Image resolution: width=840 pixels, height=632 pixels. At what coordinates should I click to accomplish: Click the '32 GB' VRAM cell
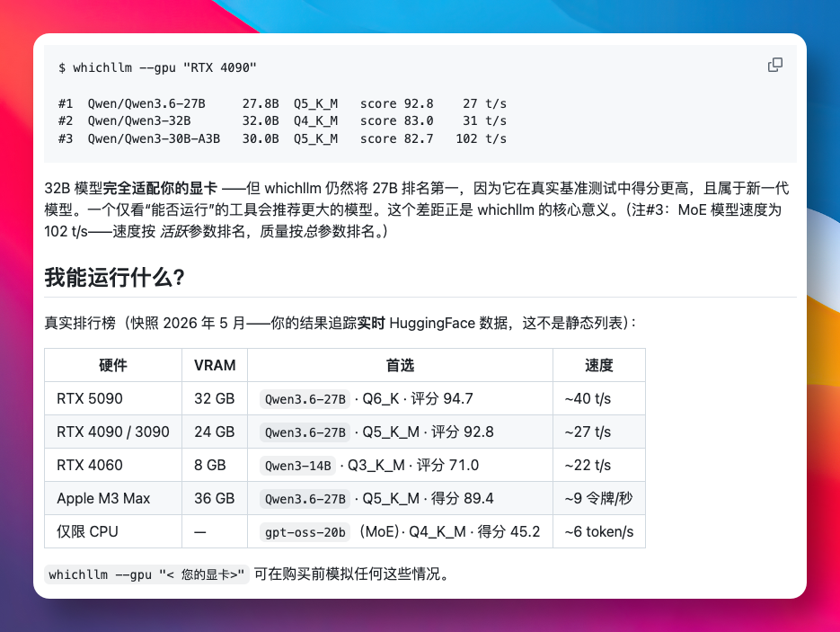[215, 398]
